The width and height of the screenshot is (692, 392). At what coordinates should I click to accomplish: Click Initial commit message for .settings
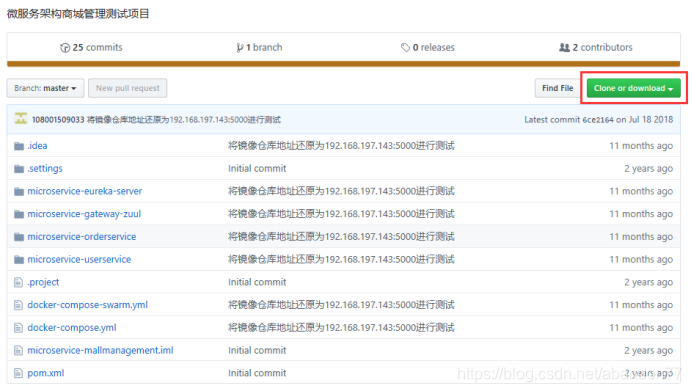pos(257,169)
